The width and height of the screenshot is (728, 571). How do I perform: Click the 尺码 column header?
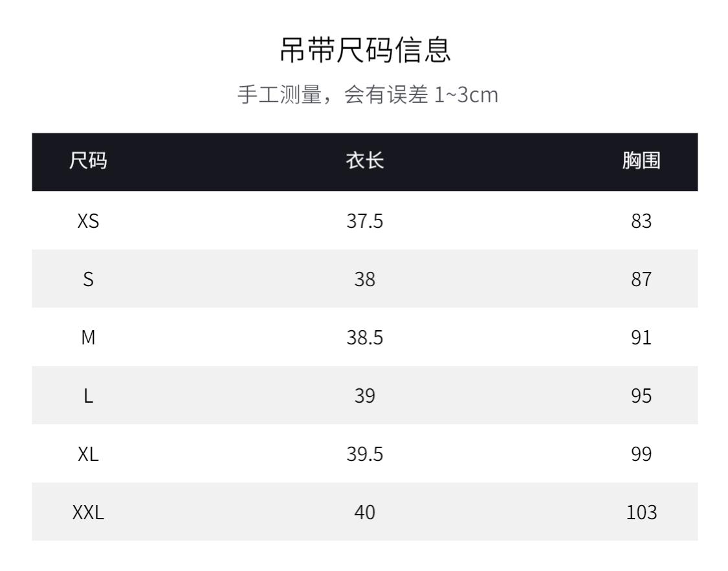[x=88, y=162]
